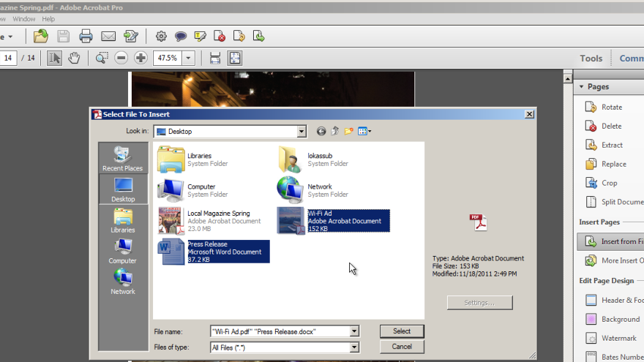Click the Cancel button
Image resolution: width=644 pixels, height=362 pixels.
(x=402, y=347)
